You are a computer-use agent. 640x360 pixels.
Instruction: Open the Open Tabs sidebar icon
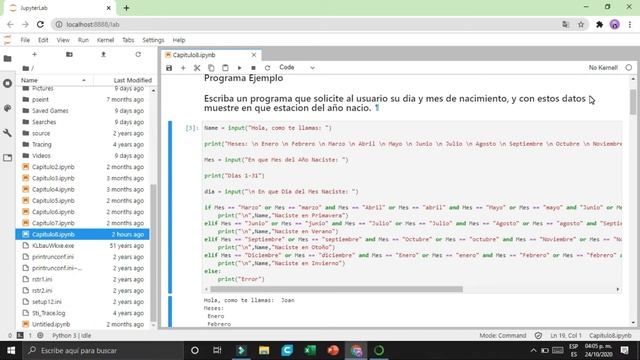pos(7,158)
